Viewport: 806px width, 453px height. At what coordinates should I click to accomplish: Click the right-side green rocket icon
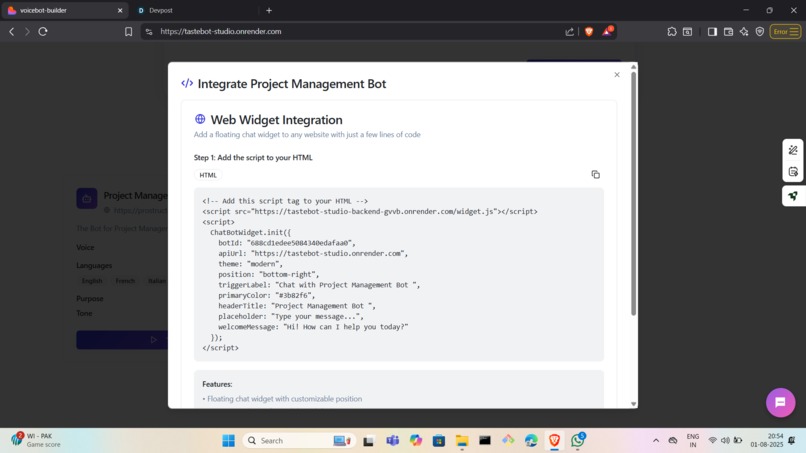(793, 196)
